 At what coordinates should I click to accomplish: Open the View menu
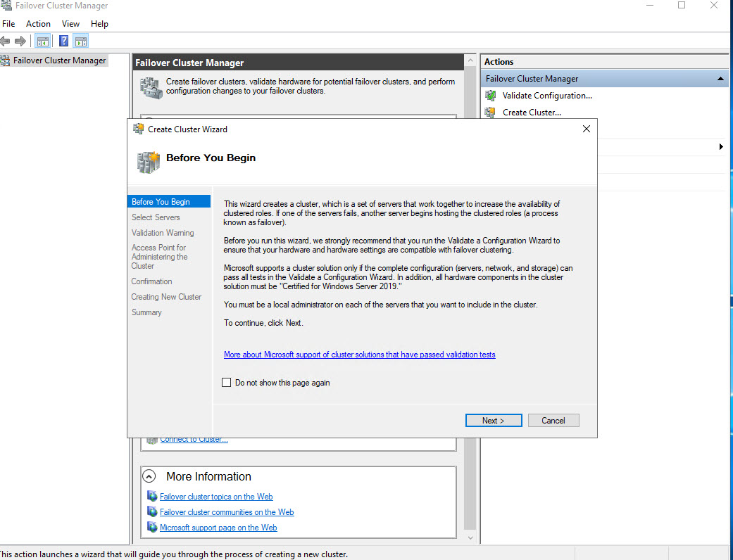click(70, 24)
